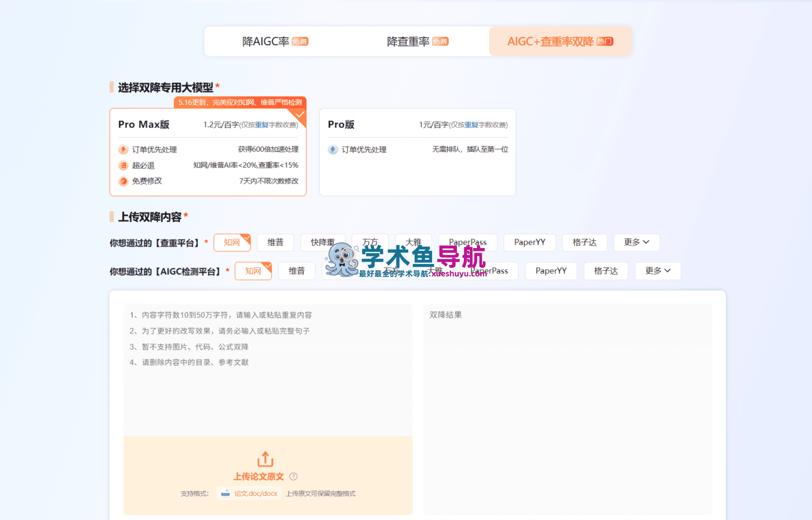Select 格子达 as AIGC检测平台
The image size is (812, 520).
(606, 271)
